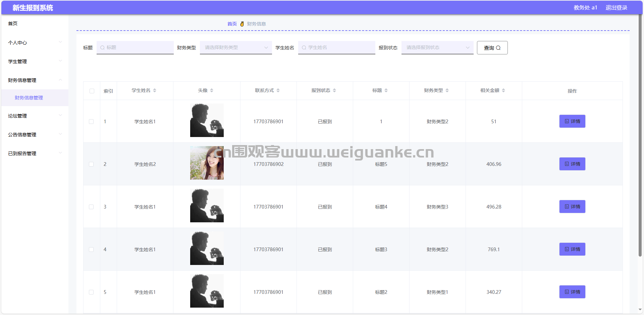Open the 报到状态 dropdown filter
The width and height of the screenshot is (644, 315).
tap(437, 48)
